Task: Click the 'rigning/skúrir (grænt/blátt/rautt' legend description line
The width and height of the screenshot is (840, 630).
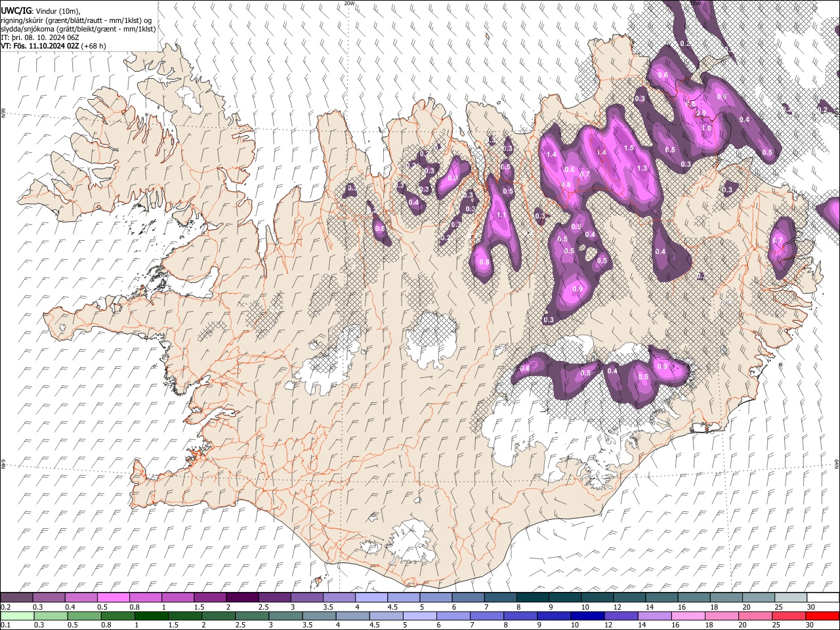Action: [x=76, y=20]
